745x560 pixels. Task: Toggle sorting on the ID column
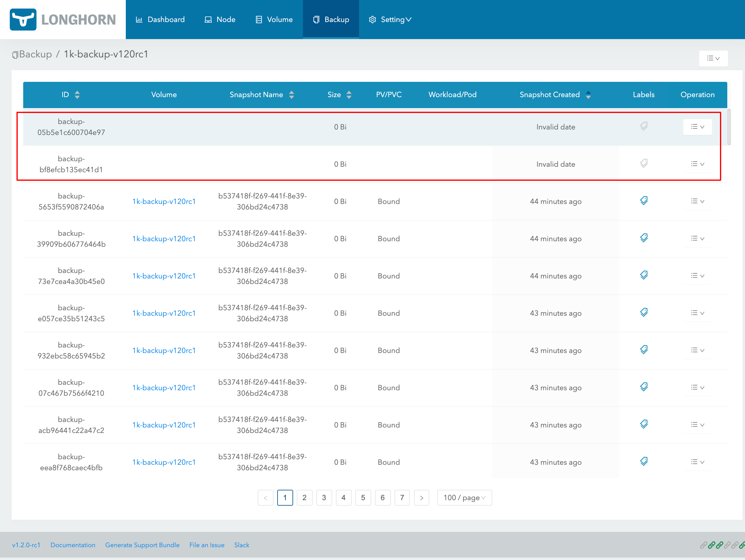[x=77, y=95]
